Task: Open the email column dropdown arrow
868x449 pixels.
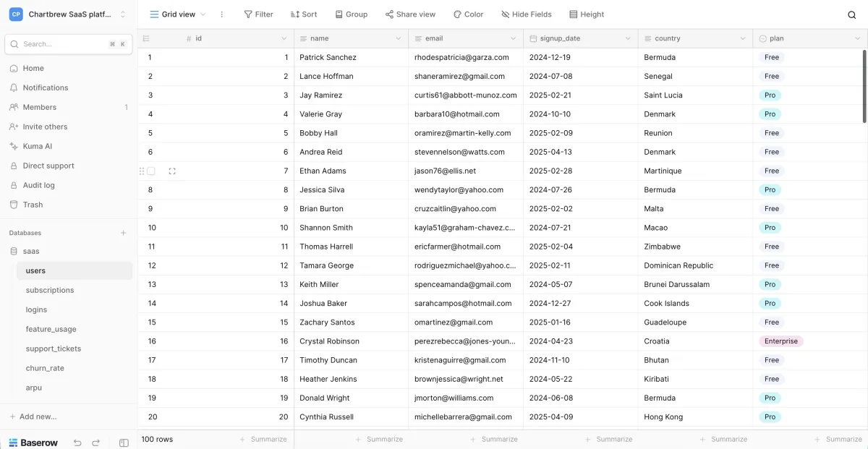Action: coord(513,38)
